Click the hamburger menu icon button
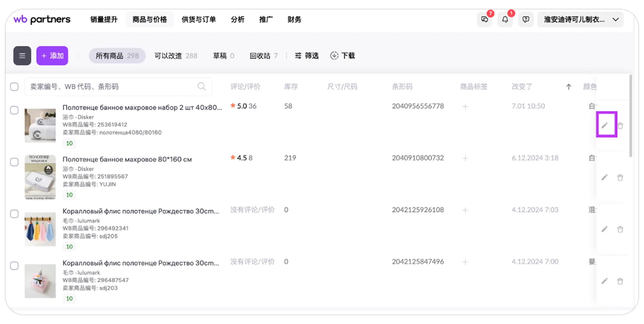 (22, 56)
